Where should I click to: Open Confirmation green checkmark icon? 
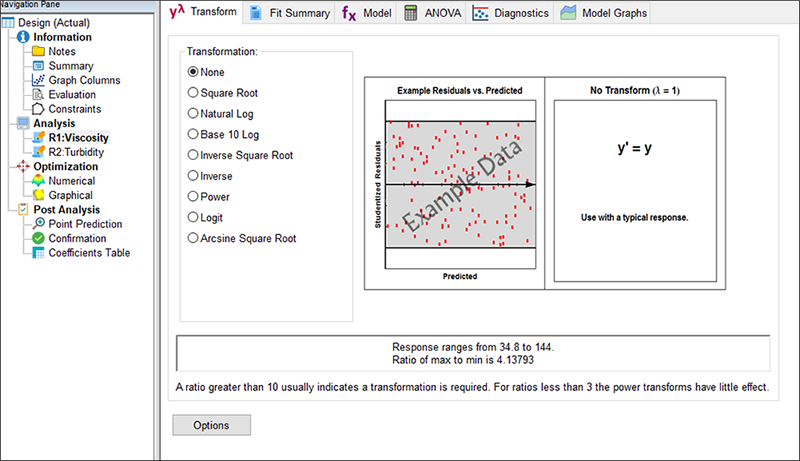click(x=38, y=238)
